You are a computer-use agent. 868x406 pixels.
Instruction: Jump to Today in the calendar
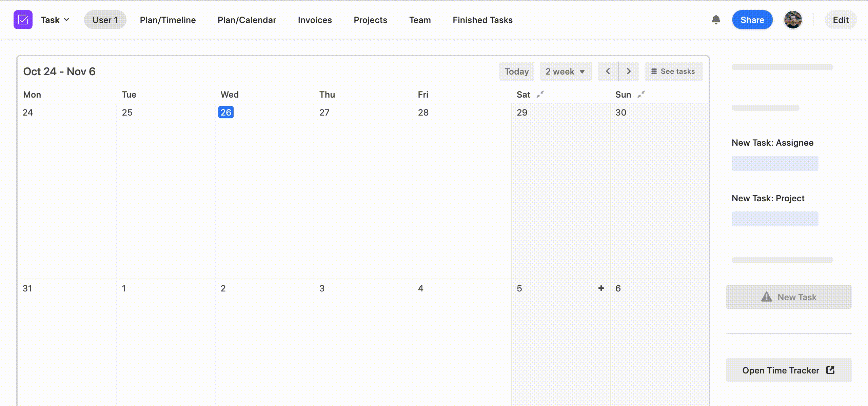516,71
